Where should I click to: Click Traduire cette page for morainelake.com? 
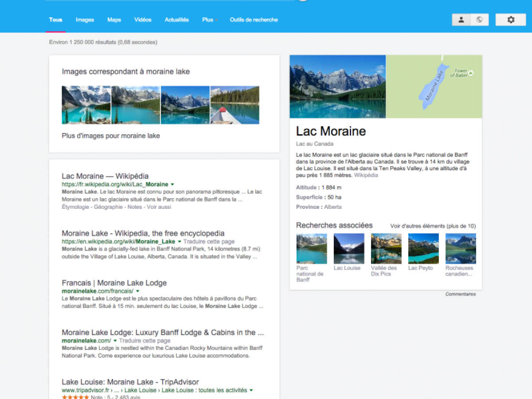click(145, 340)
